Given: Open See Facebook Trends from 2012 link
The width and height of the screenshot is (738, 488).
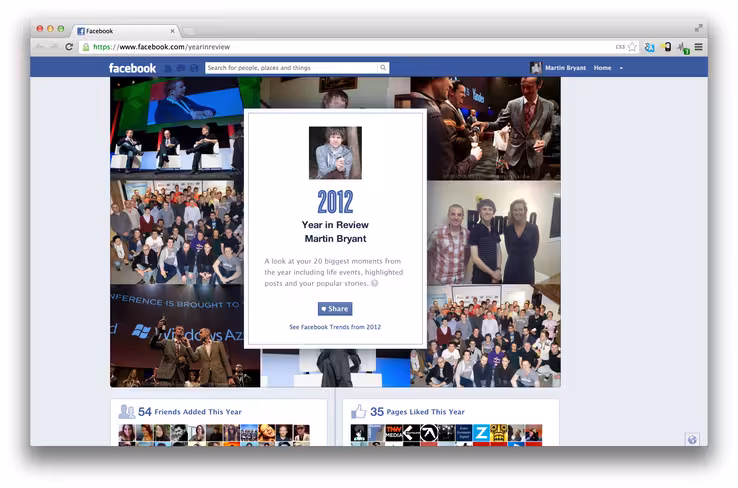Looking at the screenshot, I should coord(335,327).
